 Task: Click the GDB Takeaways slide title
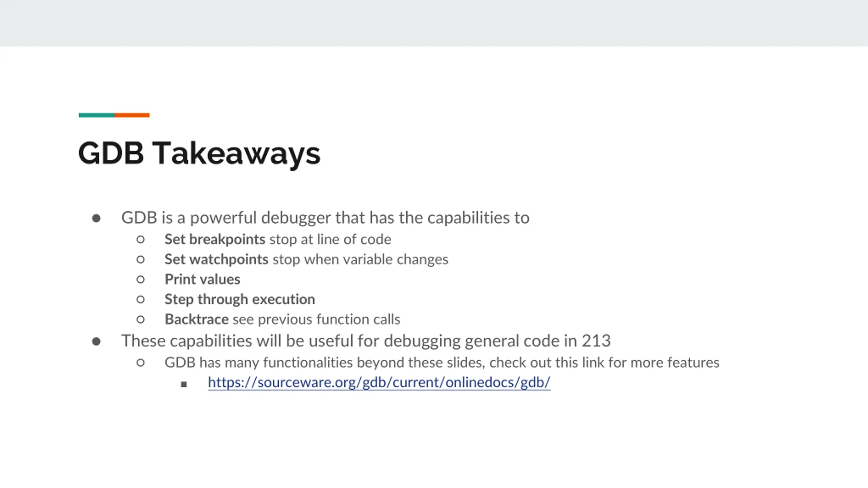[199, 154]
